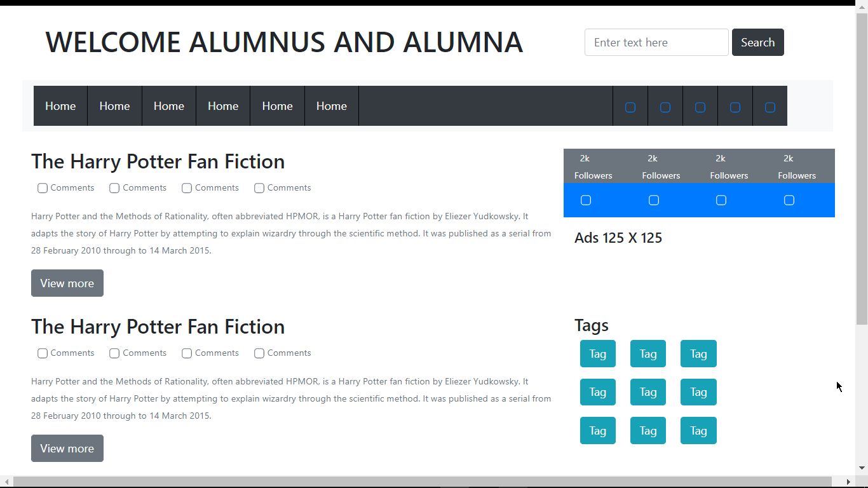Select the first Tag in the bottom row
Screen dimensions: 868x488
(598, 431)
